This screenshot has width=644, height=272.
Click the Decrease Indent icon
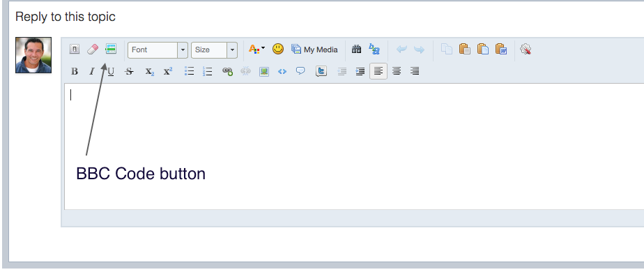tap(342, 72)
